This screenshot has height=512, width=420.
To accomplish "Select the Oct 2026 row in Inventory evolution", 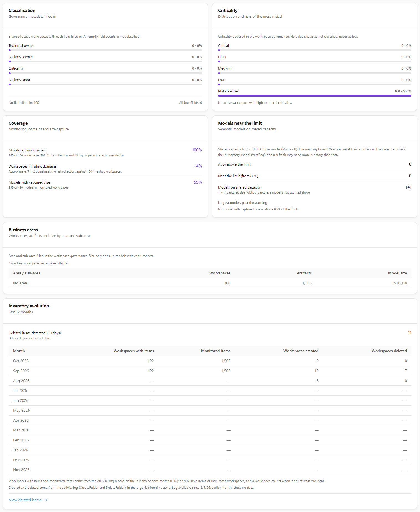I will [210, 361].
